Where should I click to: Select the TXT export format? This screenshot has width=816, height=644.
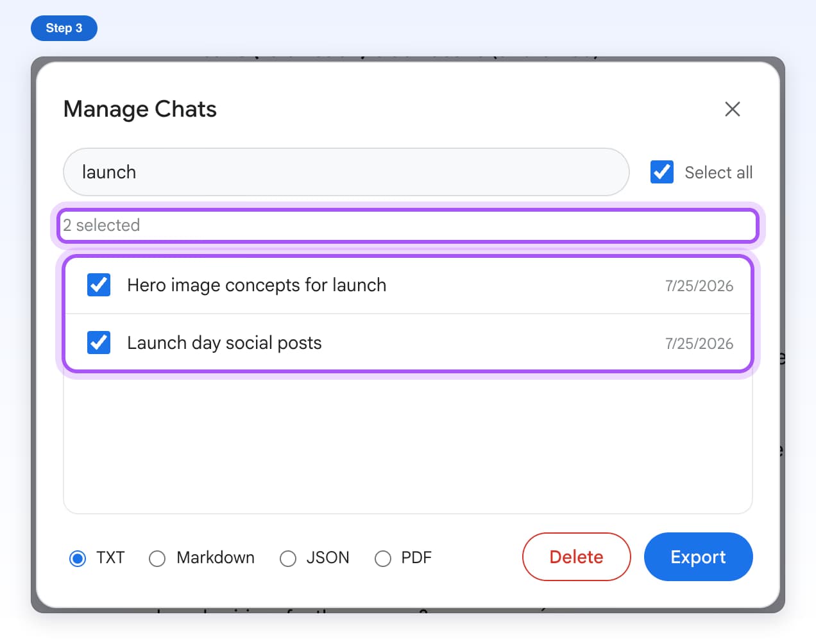tap(78, 558)
